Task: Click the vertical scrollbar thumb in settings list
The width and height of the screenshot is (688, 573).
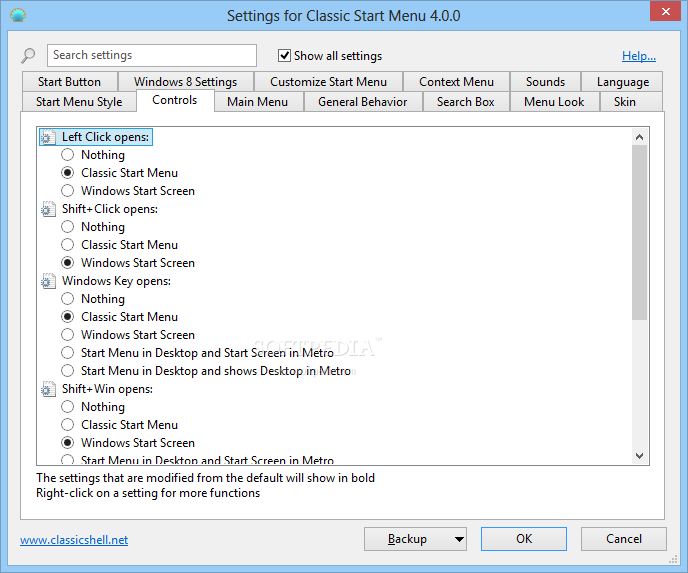Action: [x=639, y=233]
